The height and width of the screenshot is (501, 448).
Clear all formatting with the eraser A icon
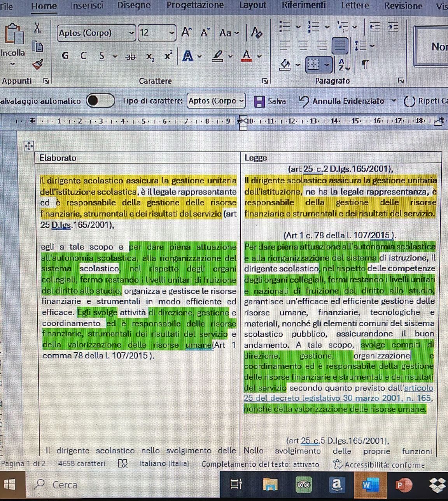pyautogui.click(x=257, y=32)
